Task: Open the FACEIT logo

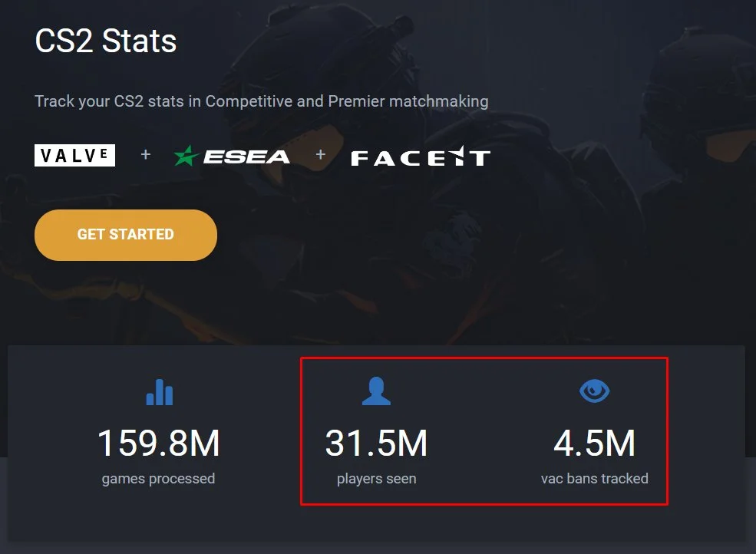Action: tap(421, 157)
